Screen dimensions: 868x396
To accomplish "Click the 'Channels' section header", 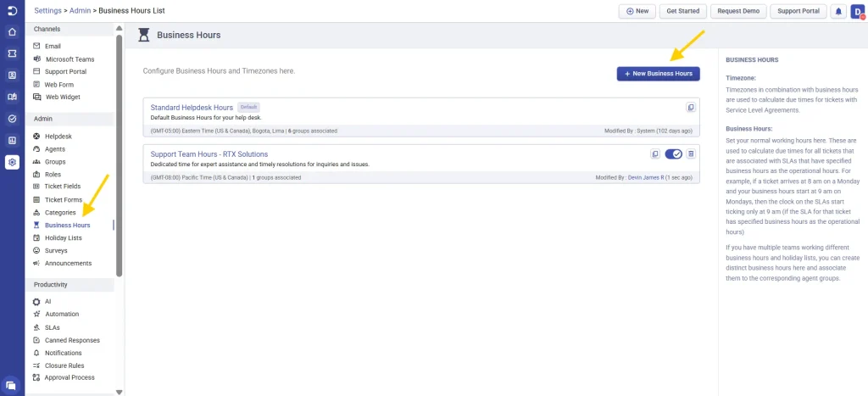I will coord(47,29).
